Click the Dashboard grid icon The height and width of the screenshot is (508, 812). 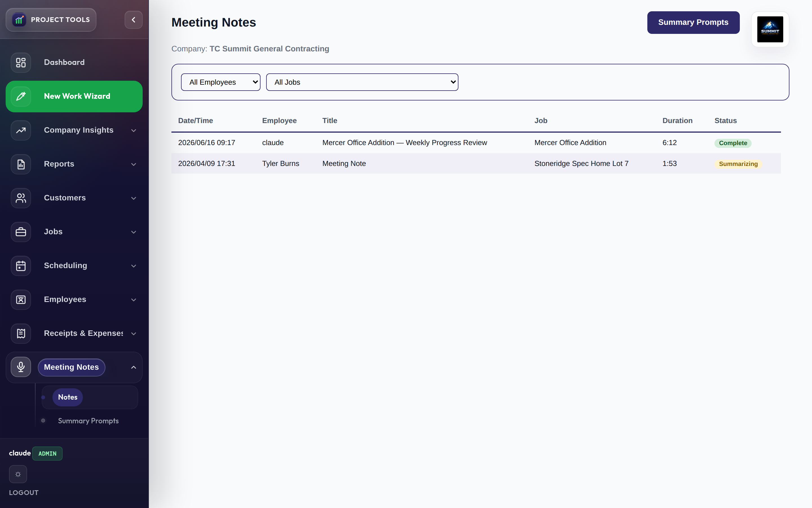point(21,62)
